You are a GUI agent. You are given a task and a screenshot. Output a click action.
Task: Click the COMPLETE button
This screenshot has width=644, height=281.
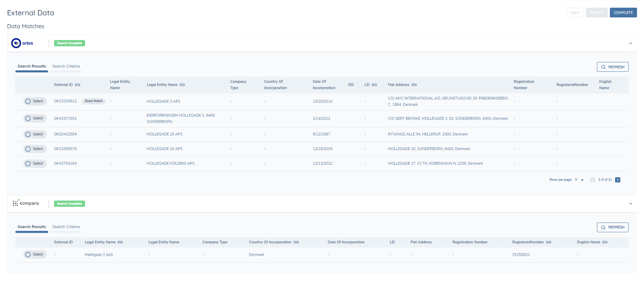coord(623,13)
